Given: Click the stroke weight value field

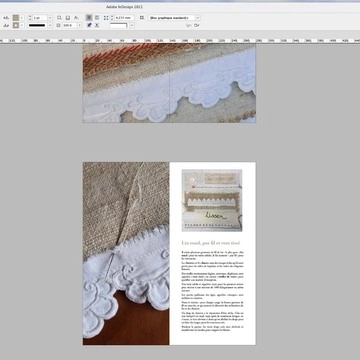Looking at the screenshot, I should [39, 18].
